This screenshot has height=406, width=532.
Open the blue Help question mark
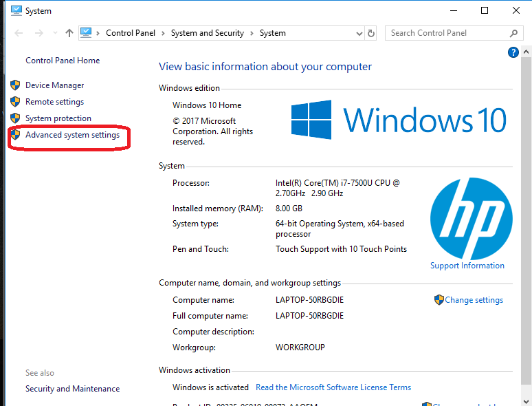[x=513, y=52]
